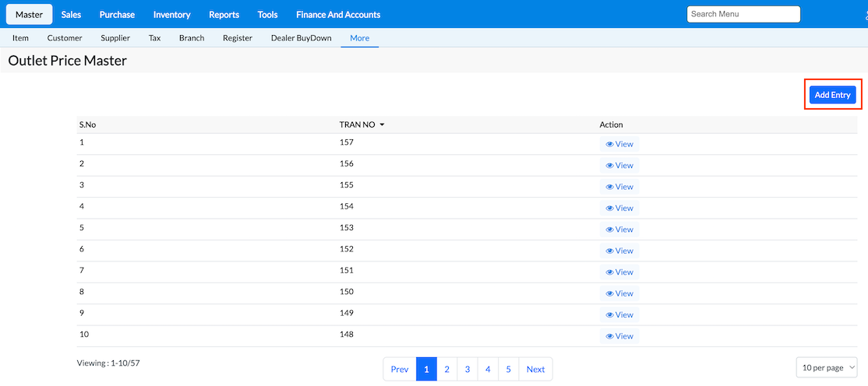868x386 pixels.
Task: Open the 10 per page dropdown
Action: click(826, 367)
